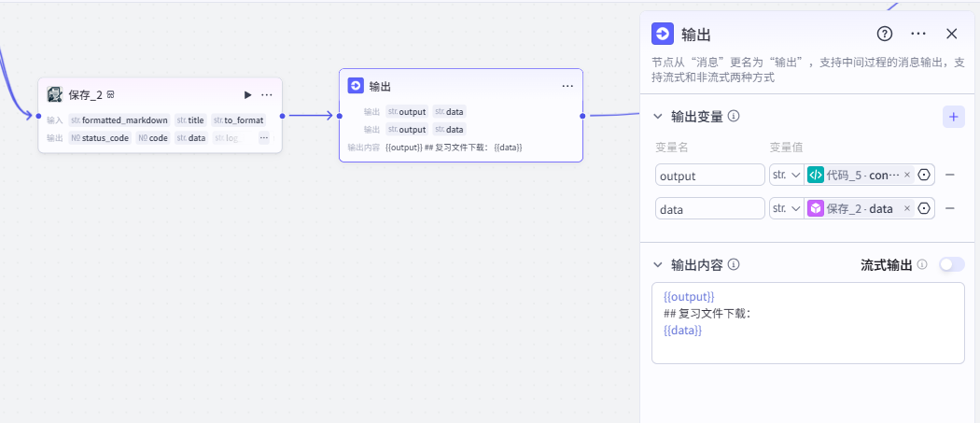Click the formatted_markdown input tag
This screenshot has height=423, width=980.
(x=119, y=120)
